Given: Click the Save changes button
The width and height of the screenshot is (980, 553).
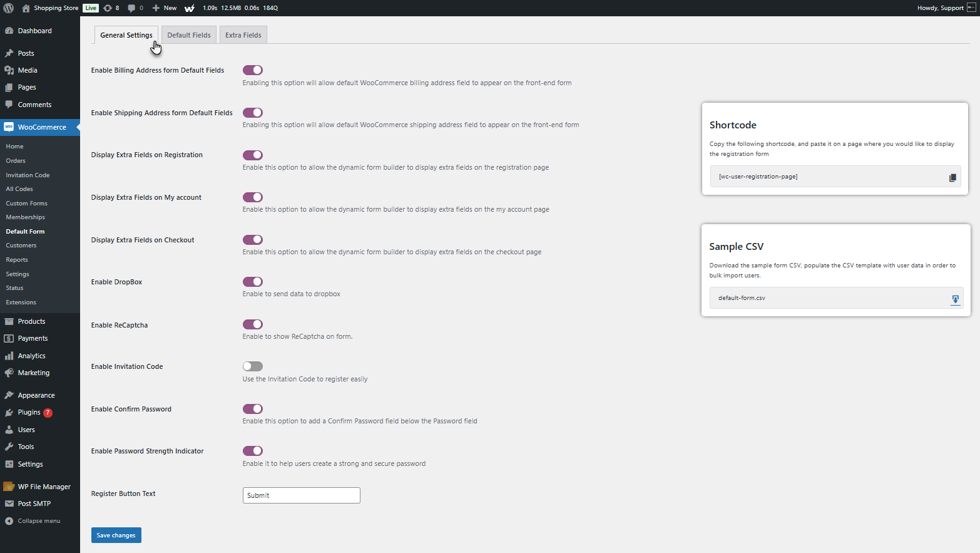Looking at the screenshot, I should (116, 535).
